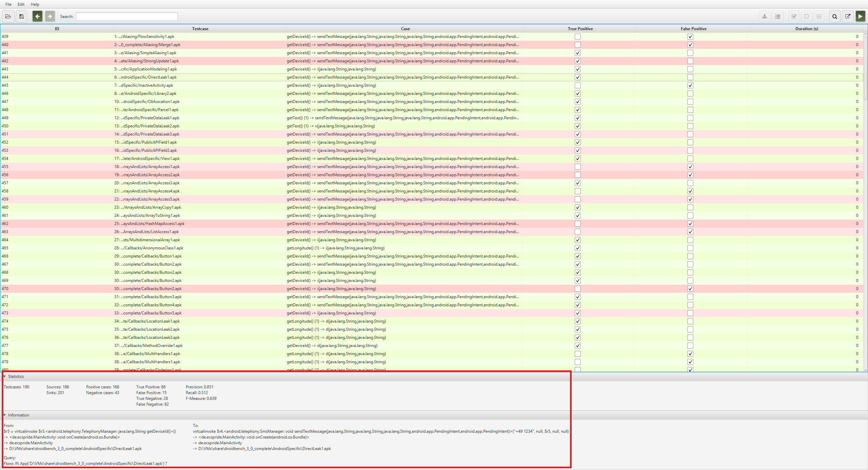Image resolution: width=868 pixels, height=470 pixels.
Task: Open the Help menu
Action: [x=35, y=4]
